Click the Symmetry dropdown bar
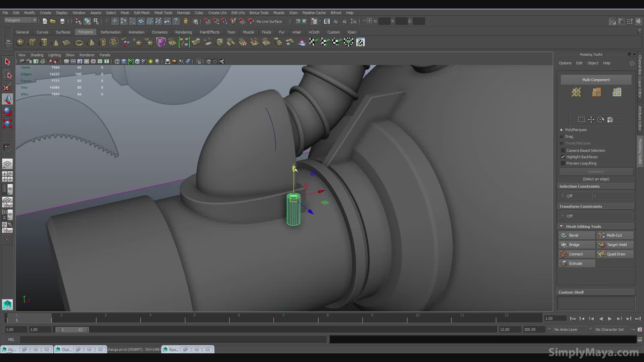Screen dimensions: 644x362 pos(596,172)
